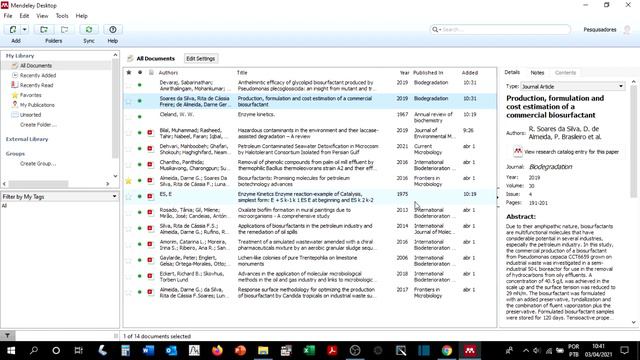
Task: Sort by the Added column header
Action: click(x=469, y=73)
